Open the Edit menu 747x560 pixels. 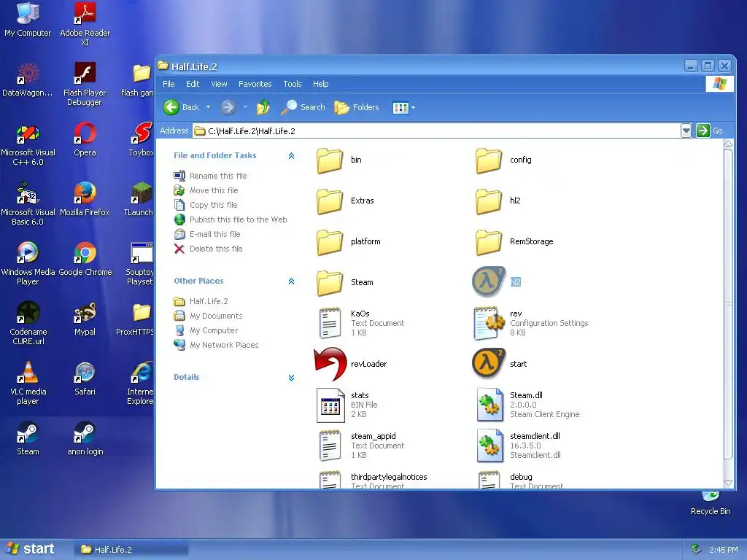(x=193, y=84)
